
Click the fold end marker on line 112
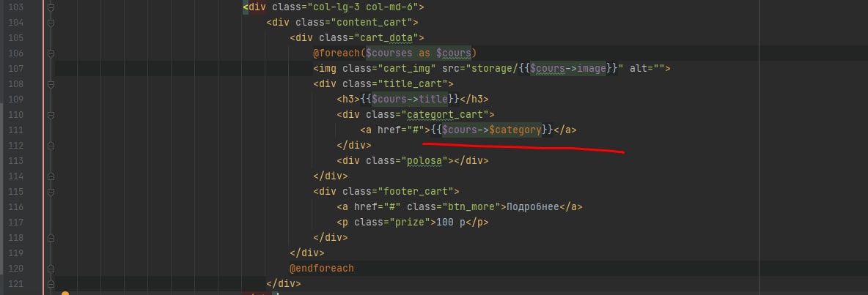pos(51,146)
